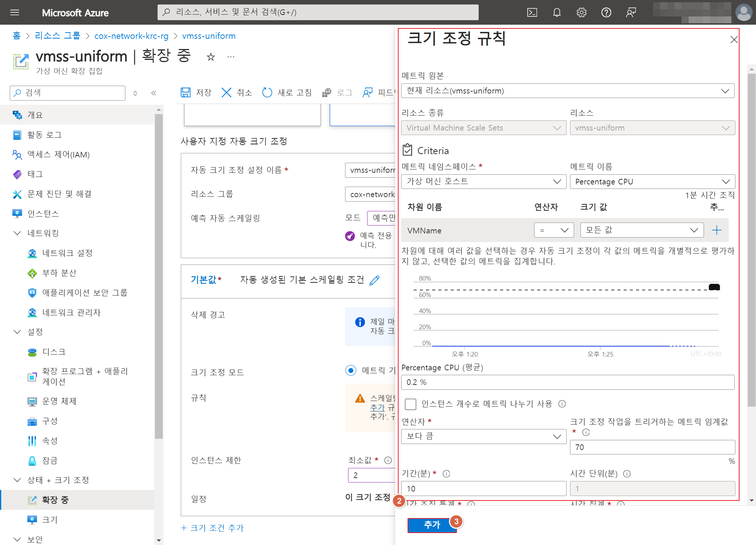This screenshot has height=545, width=756.
Task: Add a dimension with the plus icon
Action: (x=716, y=230)
